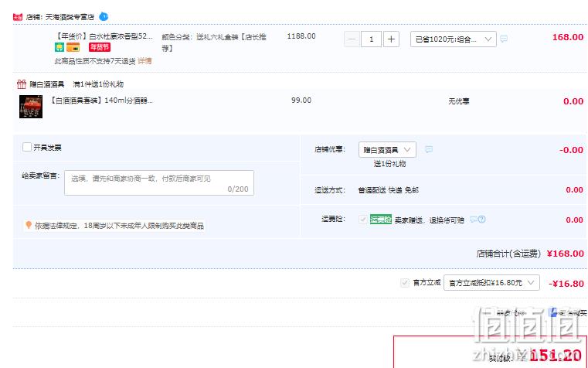Click the orange location pin icon
The width and height of the screenshot is (588, 368).
29,225
